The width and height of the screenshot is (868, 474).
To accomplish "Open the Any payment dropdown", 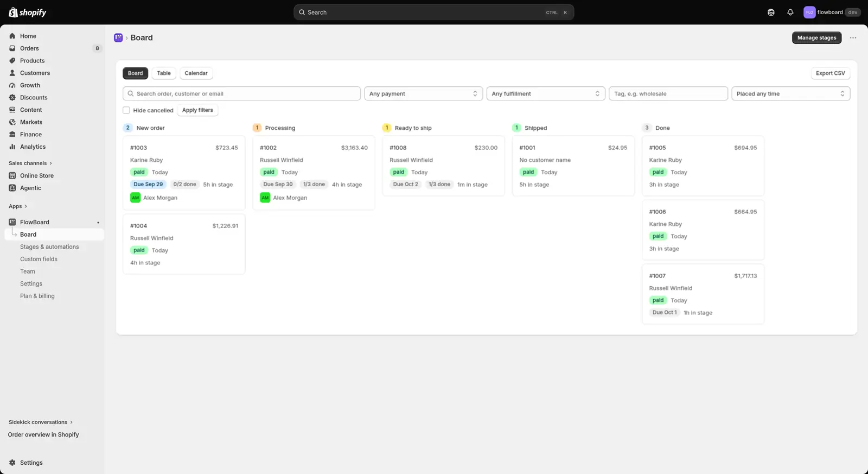I will [x=423, y=93].
